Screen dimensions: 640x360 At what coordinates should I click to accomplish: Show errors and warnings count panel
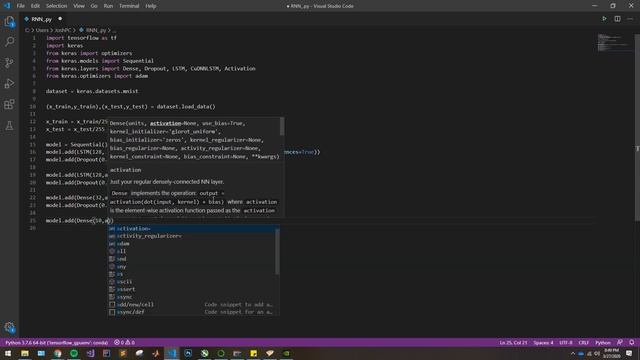(x=124, y=342)
